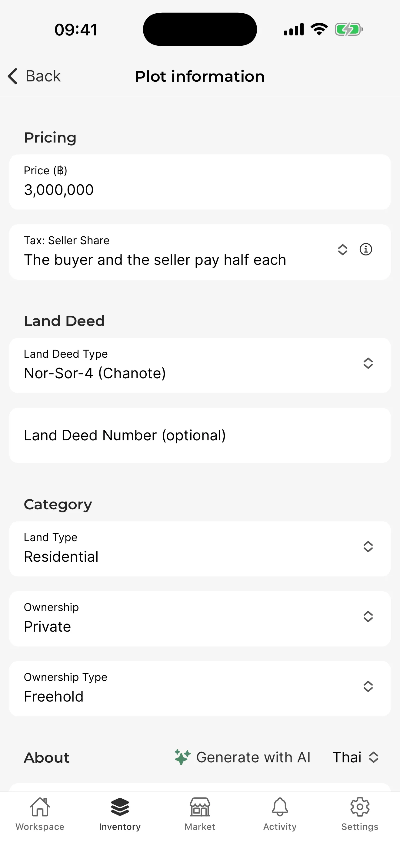Expand the Ownership dropdown
Screen dimensions: 400x868
(368, 616)
